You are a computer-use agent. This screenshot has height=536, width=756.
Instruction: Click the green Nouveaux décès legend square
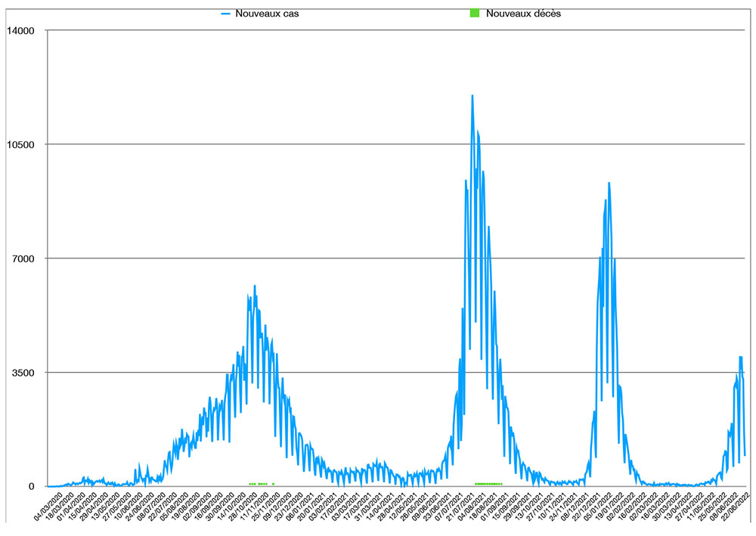pos(475,14)
